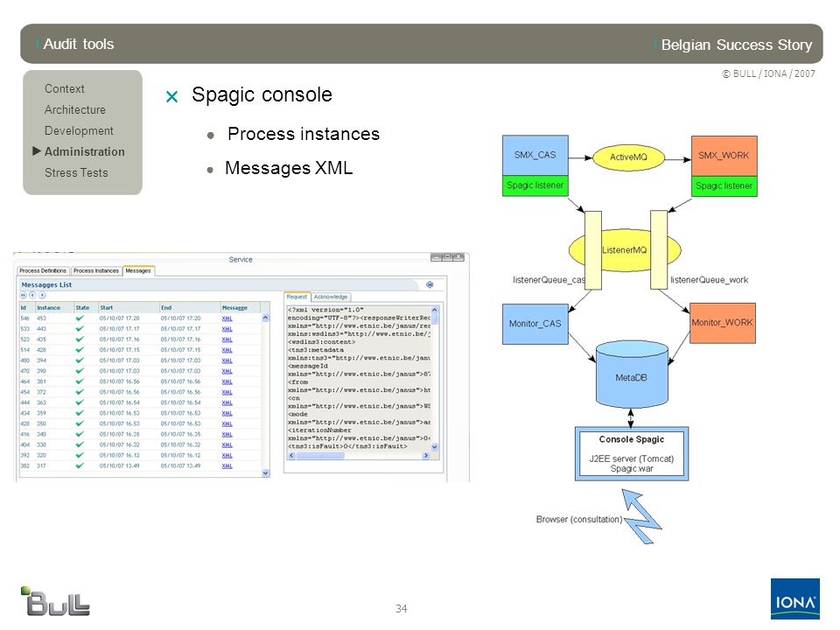This screenshot has width=840, height=630.
Task: Click Spagic listener under SMX_CAS
Action: (535, 185)
